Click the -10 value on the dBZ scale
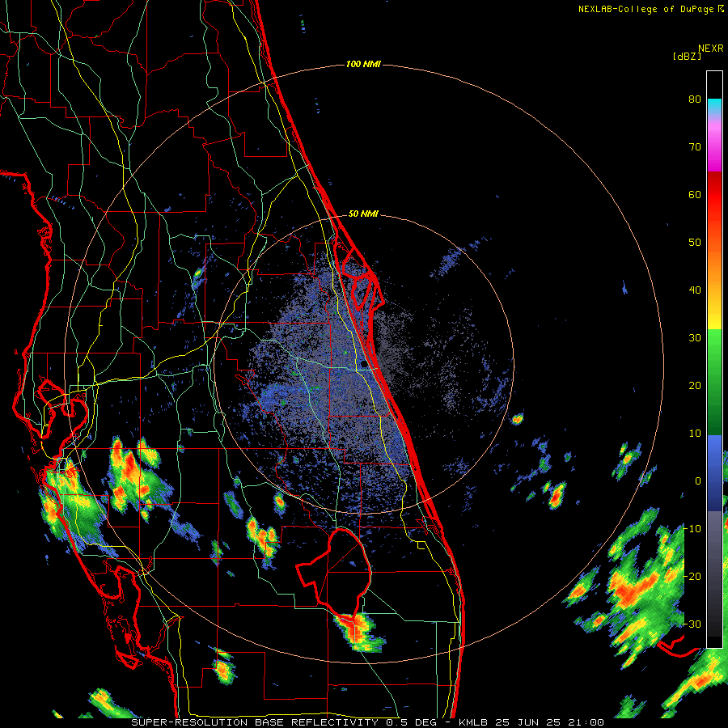The image size is (728, 728). tap(692, 529)
